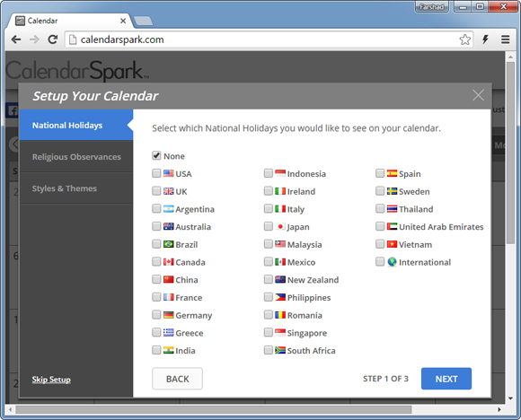Click the Philippines flag icon

280,297
